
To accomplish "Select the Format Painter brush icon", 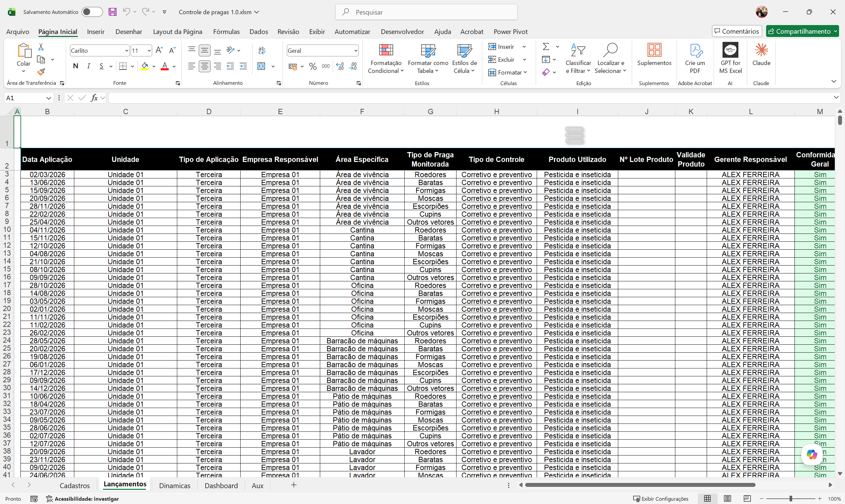I will [41, 72].
